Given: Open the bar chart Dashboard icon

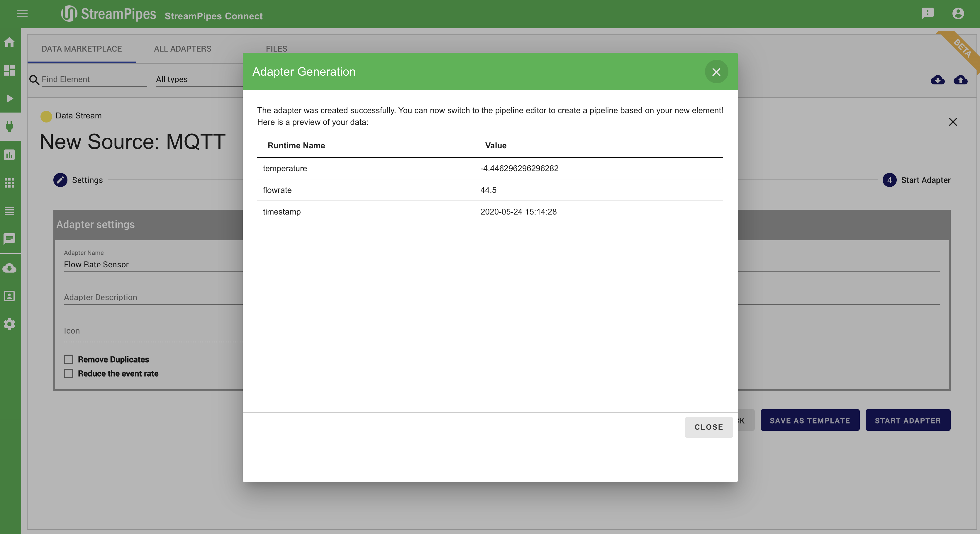Looking at the screenshot, I should pos(9,155).
